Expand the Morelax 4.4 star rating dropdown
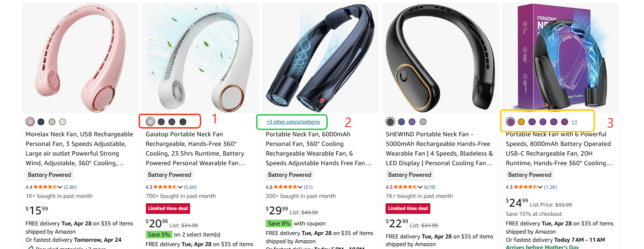 pos(60,187)
